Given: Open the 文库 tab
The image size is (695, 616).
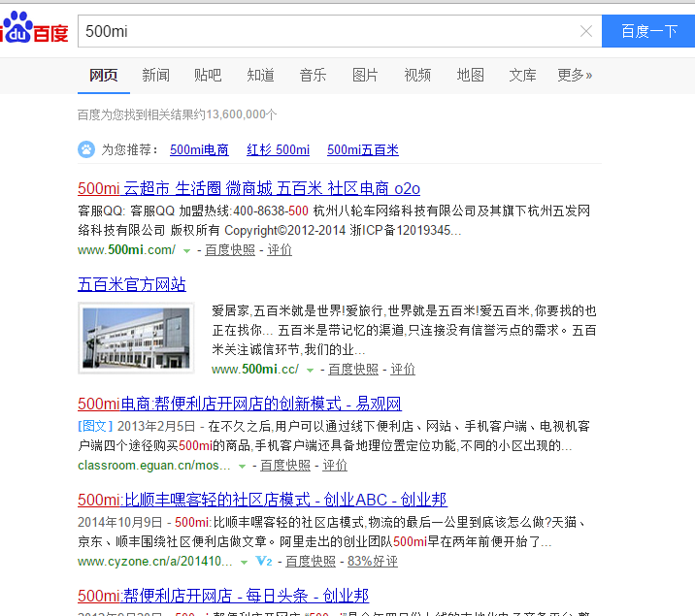Looking at the screenshot, I should coord(522,75).
